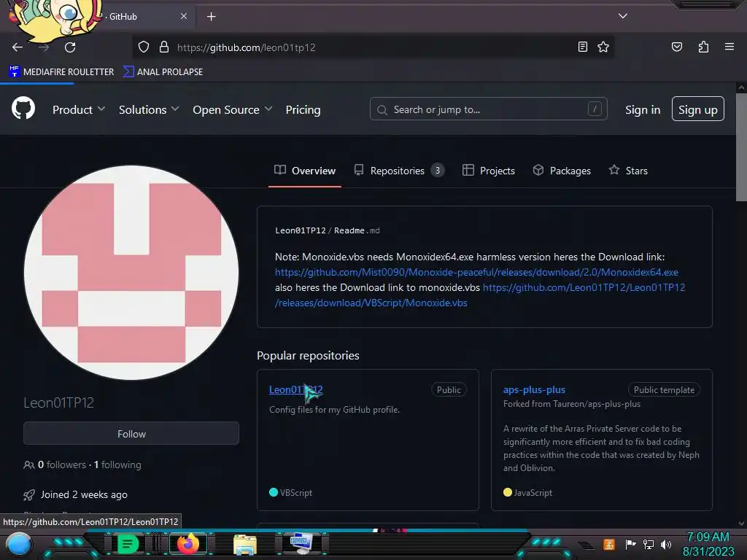Click the padlock site security icon
747x560 pixels.
(164, 47)
